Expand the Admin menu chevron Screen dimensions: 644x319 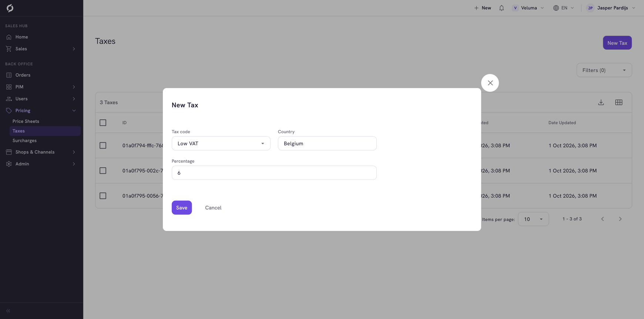click(74, 164)
